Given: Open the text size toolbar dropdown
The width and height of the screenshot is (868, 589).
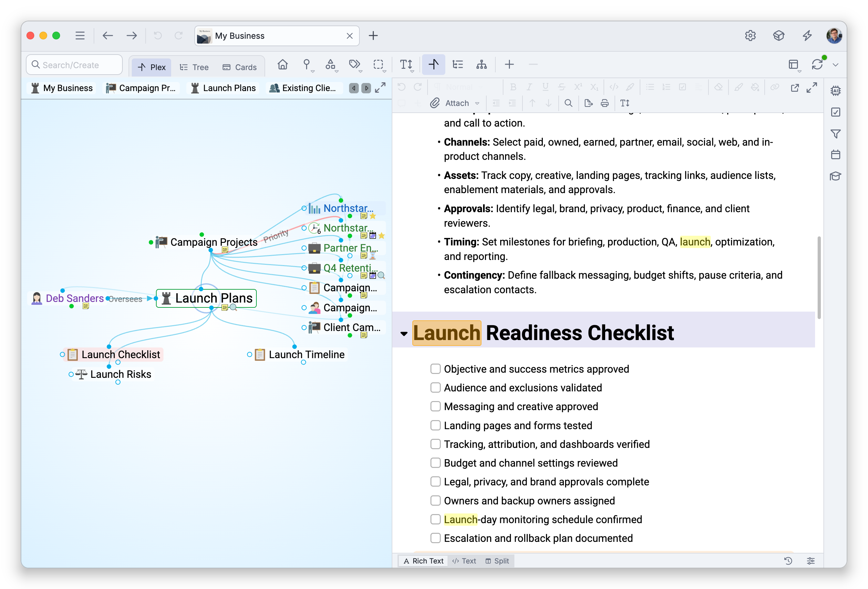Looking at the screenshot, I should point(406,65).
